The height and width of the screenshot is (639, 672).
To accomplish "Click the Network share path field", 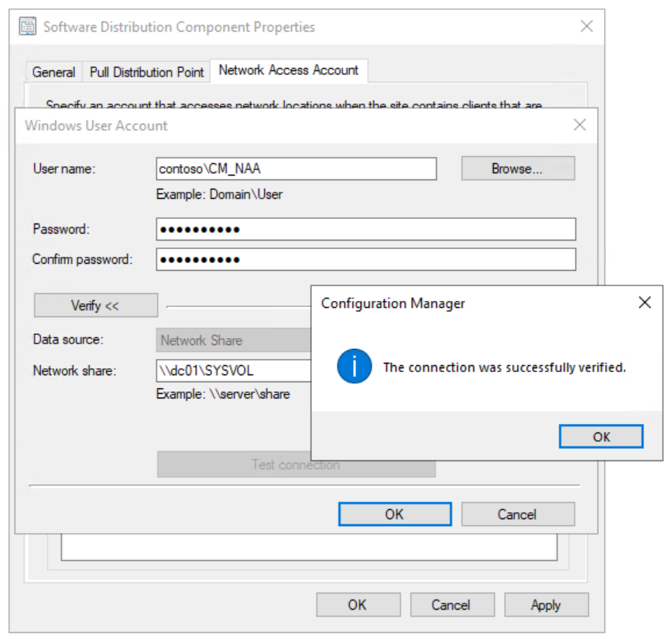I will coord(232,371).
